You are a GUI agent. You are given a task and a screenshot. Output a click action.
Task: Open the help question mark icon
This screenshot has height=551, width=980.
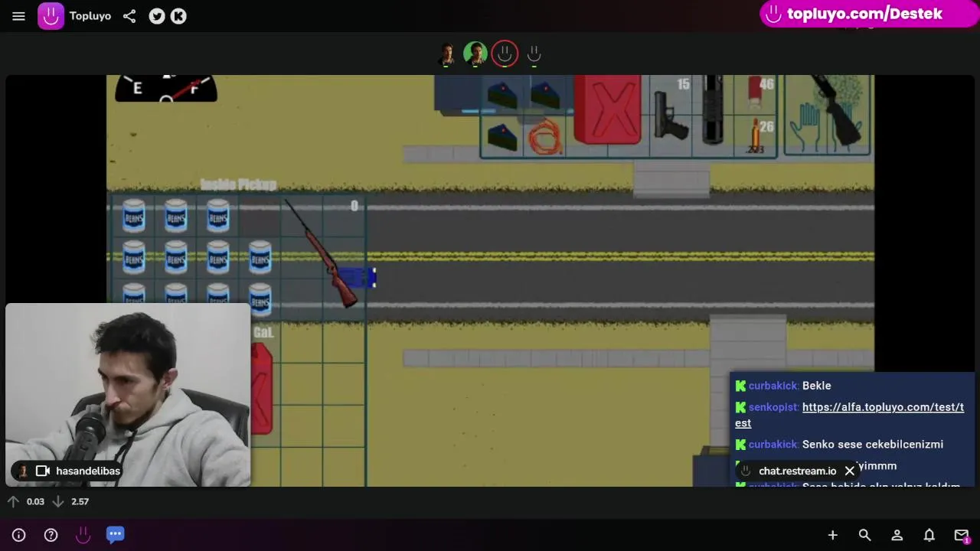pyautogui.click(x=51, y=535)
